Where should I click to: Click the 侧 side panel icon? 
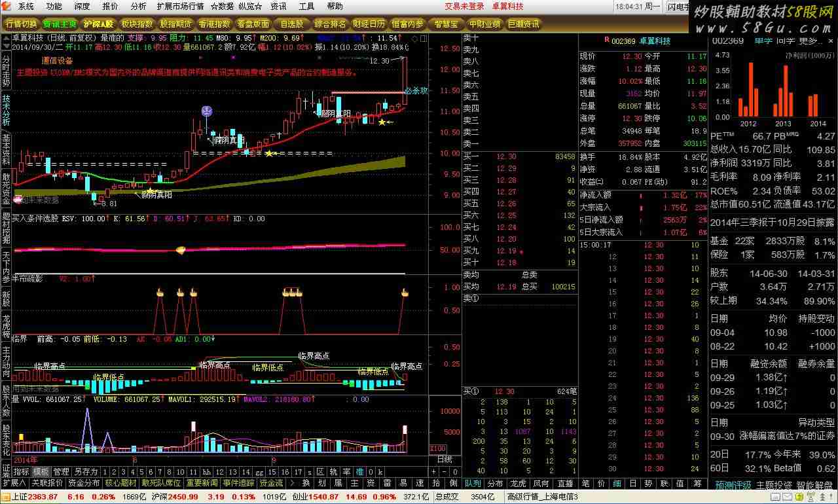click(453, 482)
